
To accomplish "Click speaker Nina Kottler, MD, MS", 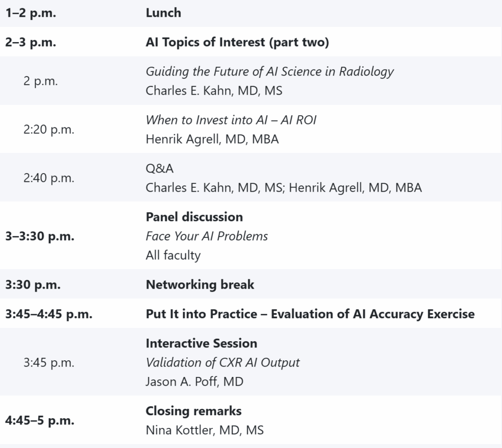I will tap(204, 430).
